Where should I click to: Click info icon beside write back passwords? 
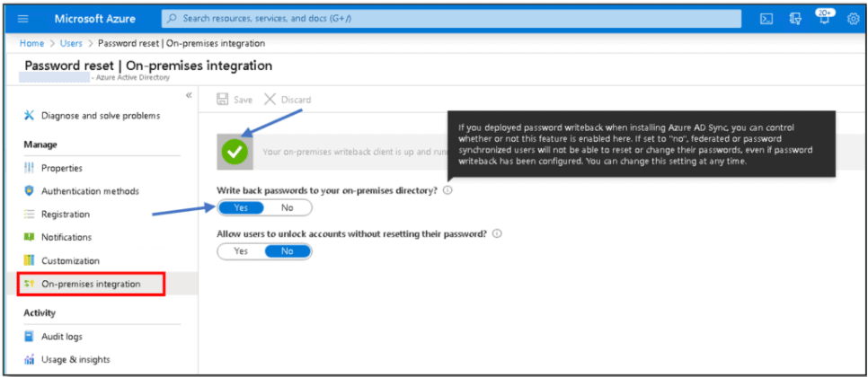click(447, 190)
